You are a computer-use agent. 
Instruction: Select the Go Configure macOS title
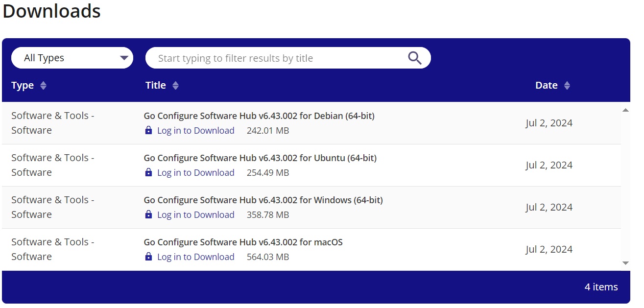pyautogui.click(x=243, y=242)
